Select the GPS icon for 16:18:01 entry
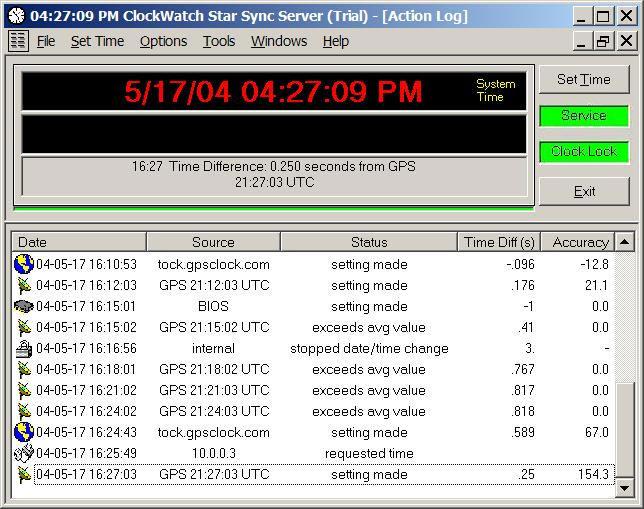This screenshot has width=644, height=509. pyautogui.click(x=24, y=370)
